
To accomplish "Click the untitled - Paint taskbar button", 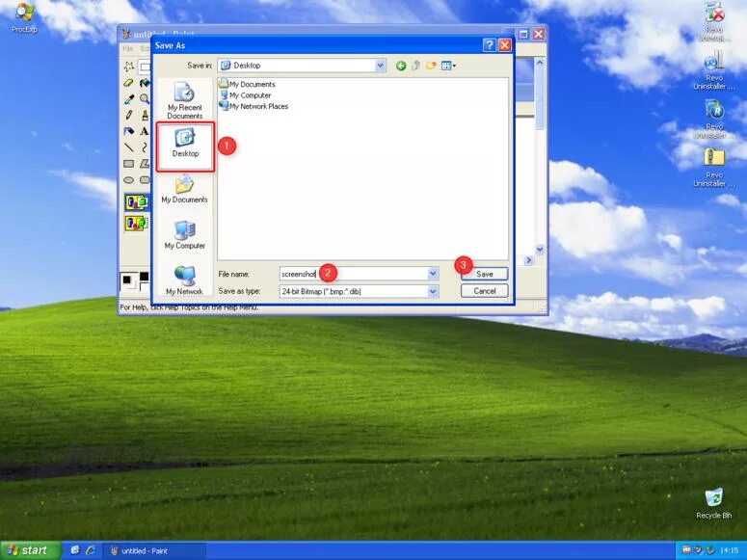I will click(x=155, y=551).
